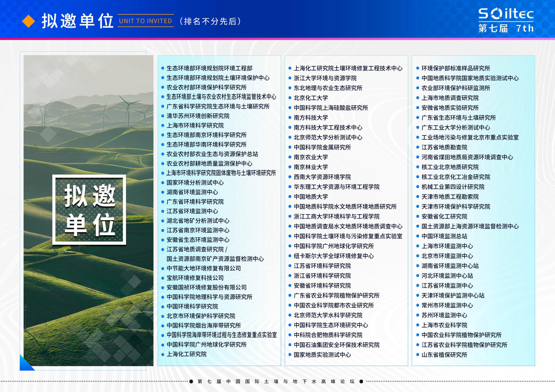The height and width of the screenshot is (392, 555).
Task: Select 中国环境监测总站 in right column
Action: click(x=444, y=236)
